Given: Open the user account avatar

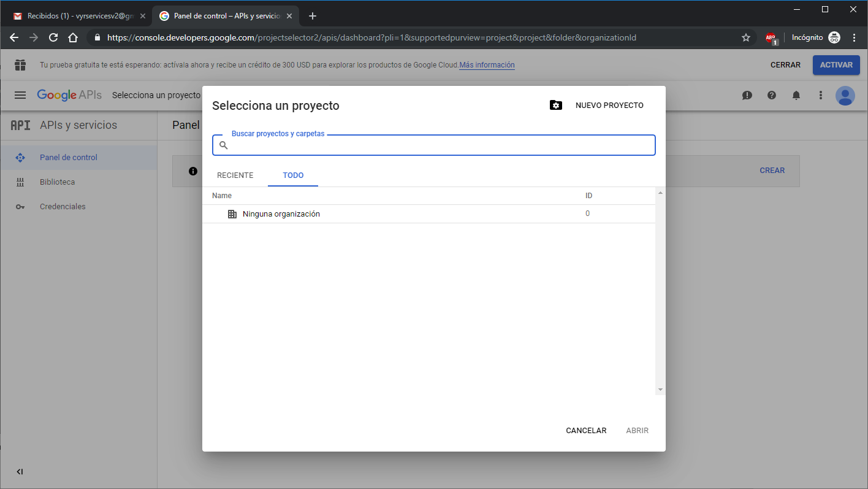Looking at the screenshot, I should (x=845, y=95).
